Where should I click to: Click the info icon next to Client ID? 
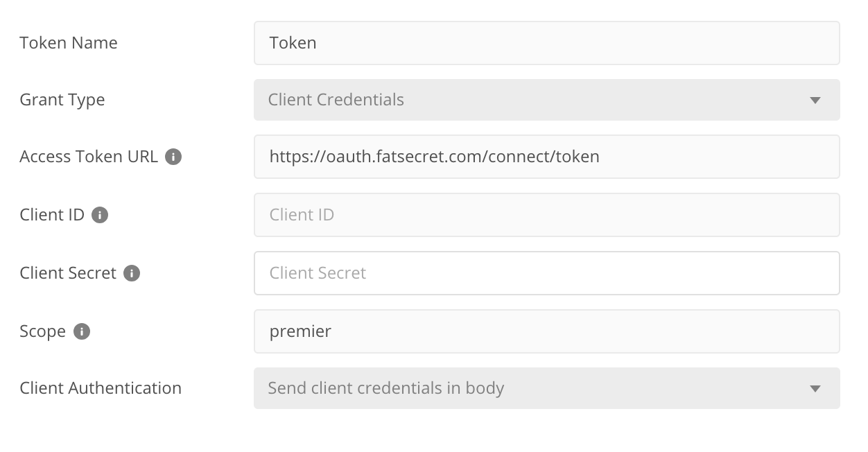[x=100, y=215]
